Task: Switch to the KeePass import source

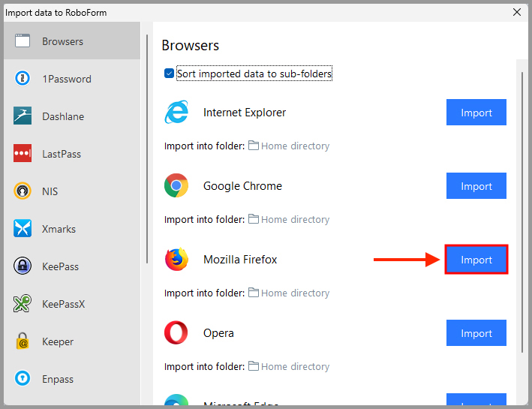Action: (x=60, y=266)
